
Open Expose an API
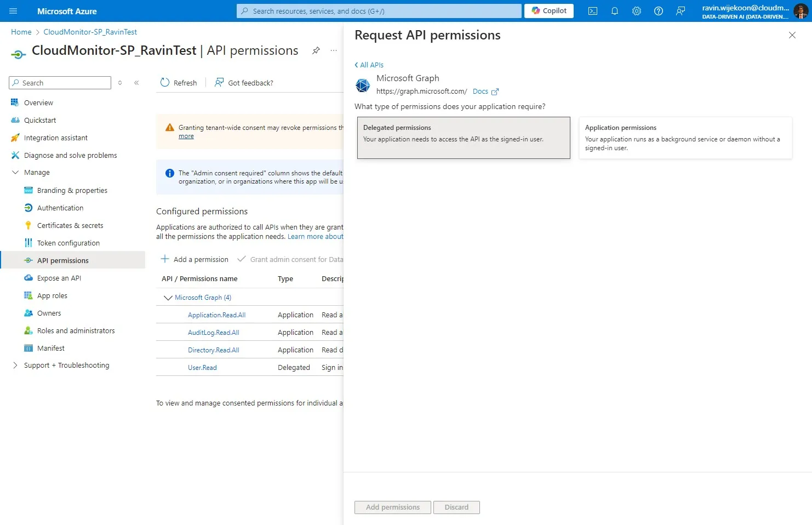pos(59,278)
